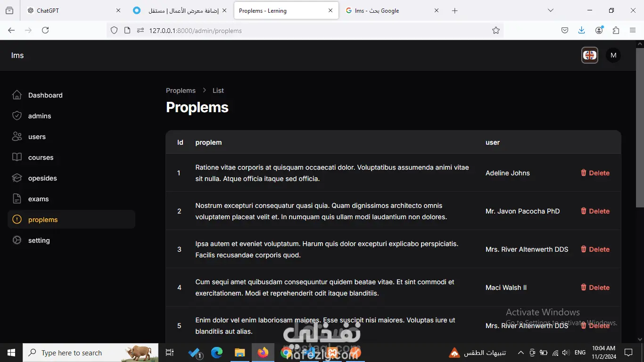Click the address bar URL field

click(305, 30)
